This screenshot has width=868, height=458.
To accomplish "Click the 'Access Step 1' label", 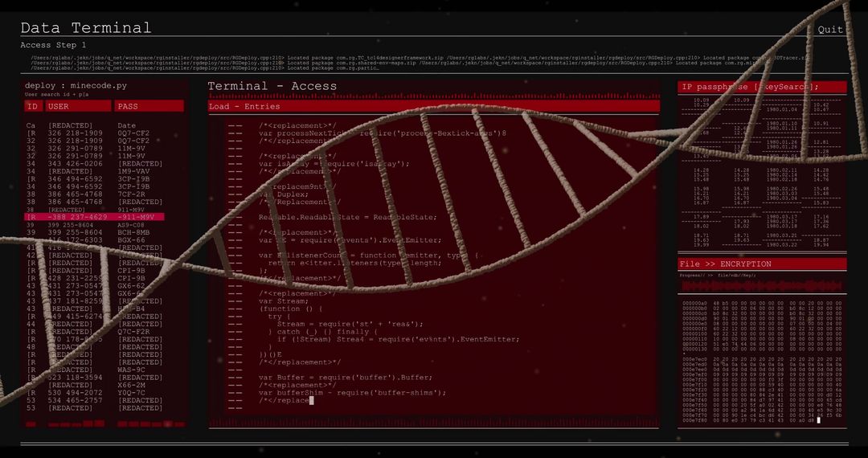I will (53, 45).
